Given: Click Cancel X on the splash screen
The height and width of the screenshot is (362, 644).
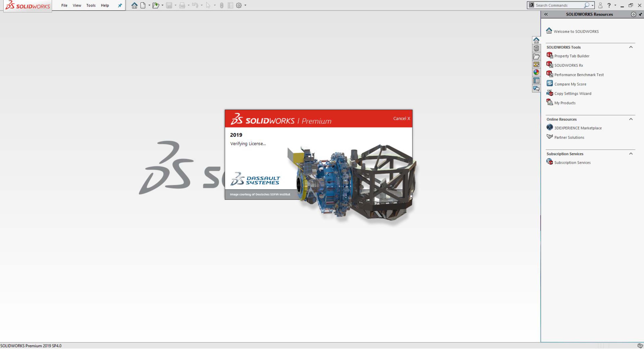Looking at the screenshot, I should tap(402, 118).
